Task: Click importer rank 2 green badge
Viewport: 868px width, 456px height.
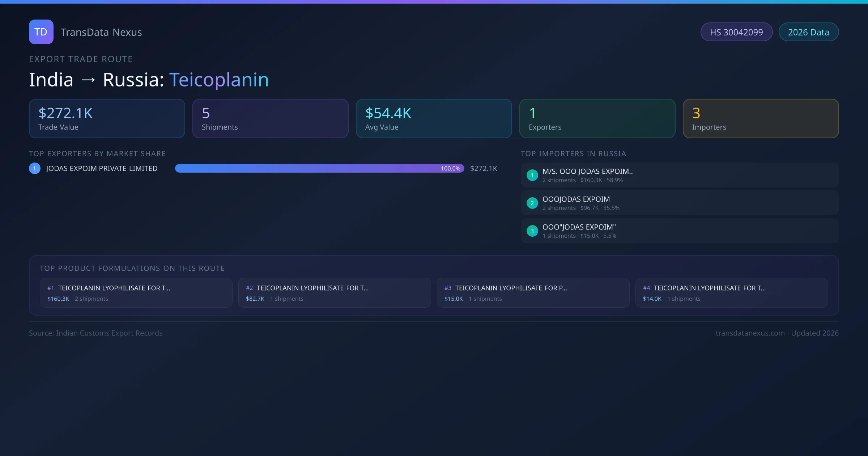Action: [x=532, y=203]
